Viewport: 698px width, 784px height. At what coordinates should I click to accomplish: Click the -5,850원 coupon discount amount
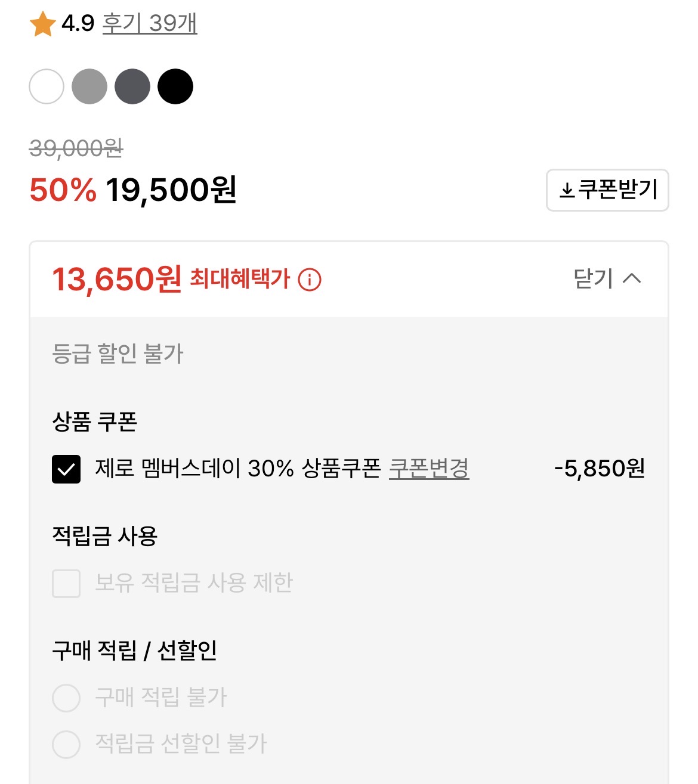(x=599, y=469)
